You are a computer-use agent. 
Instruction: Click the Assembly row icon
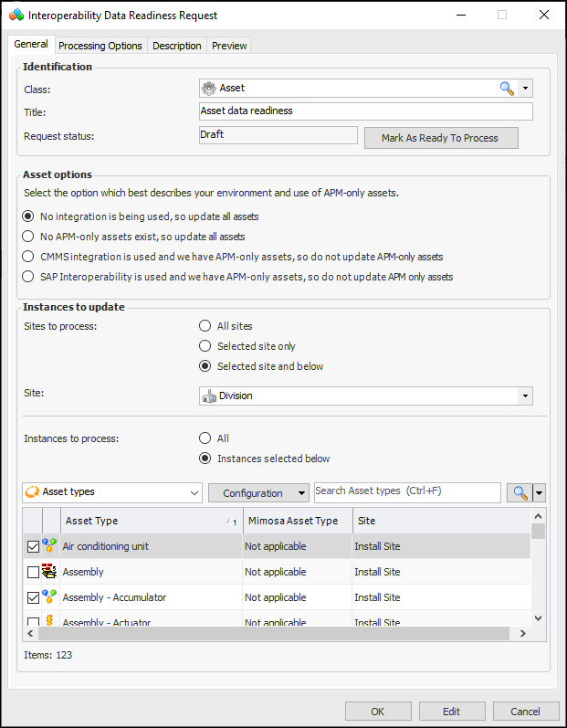pyautogui.click(x=49, y=572)
